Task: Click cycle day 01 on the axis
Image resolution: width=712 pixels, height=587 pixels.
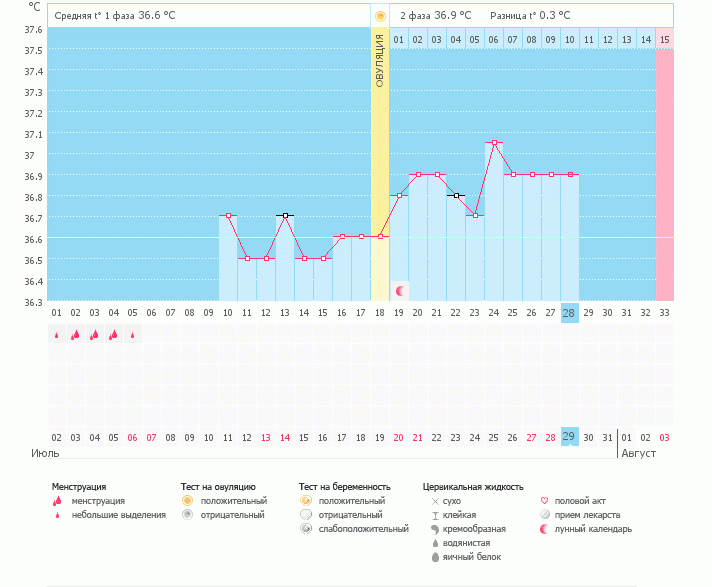Action: (x=56, y=312)
